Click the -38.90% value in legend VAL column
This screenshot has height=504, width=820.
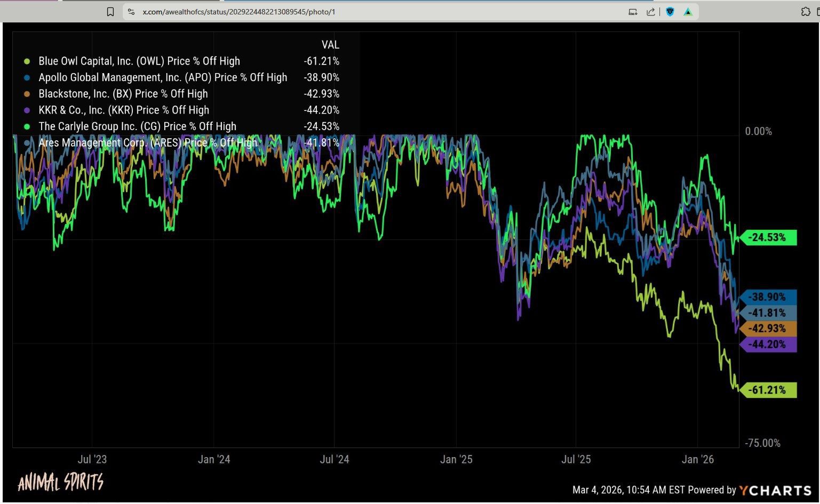322,78
